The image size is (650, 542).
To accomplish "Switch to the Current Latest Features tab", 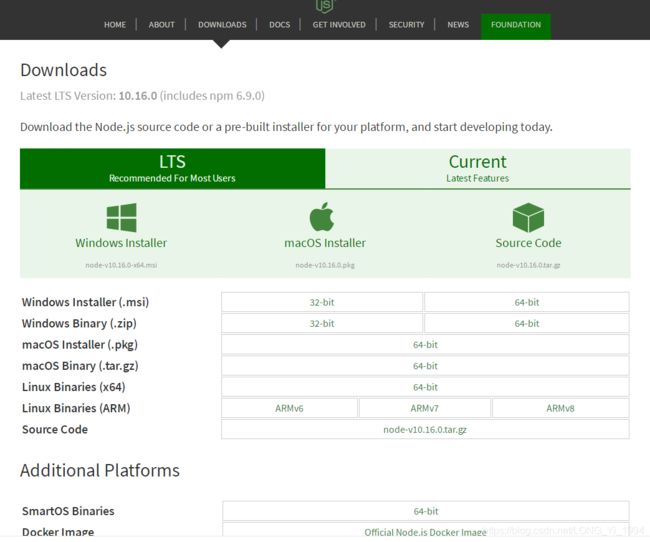I will coord(478,169).
